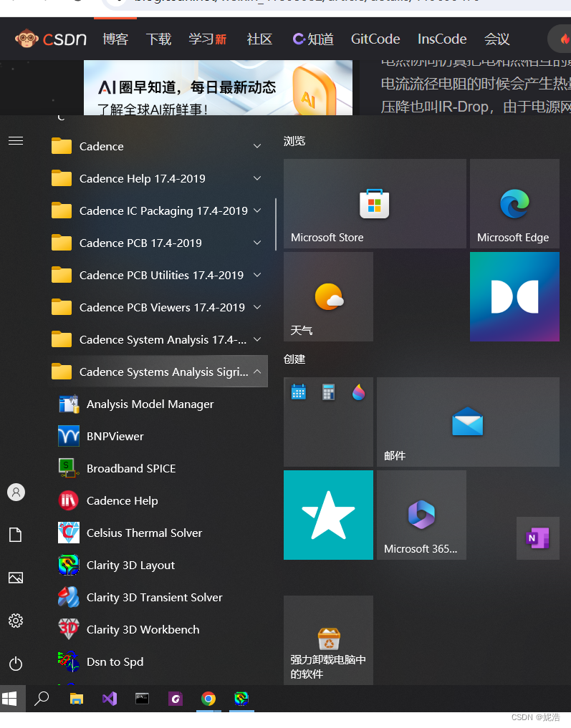The height and width of the screenshot is (728, 571).
Task: Select the 创建 tile group header
Action: click(x=294, y=359)
